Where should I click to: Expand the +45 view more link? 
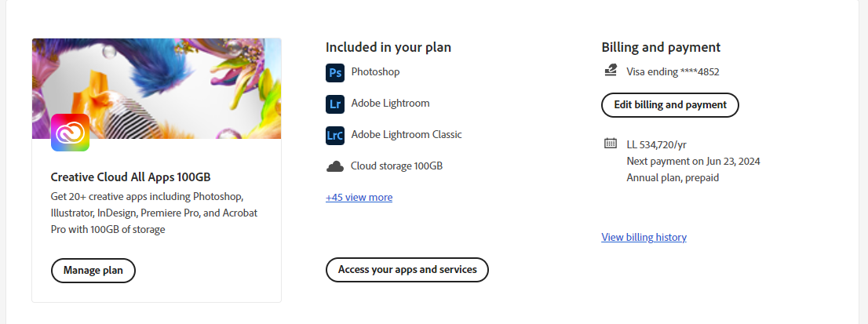(x=359, y=198)
